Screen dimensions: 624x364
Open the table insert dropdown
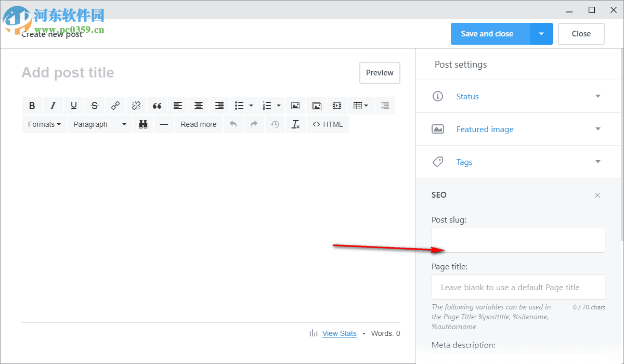[360, 106]
